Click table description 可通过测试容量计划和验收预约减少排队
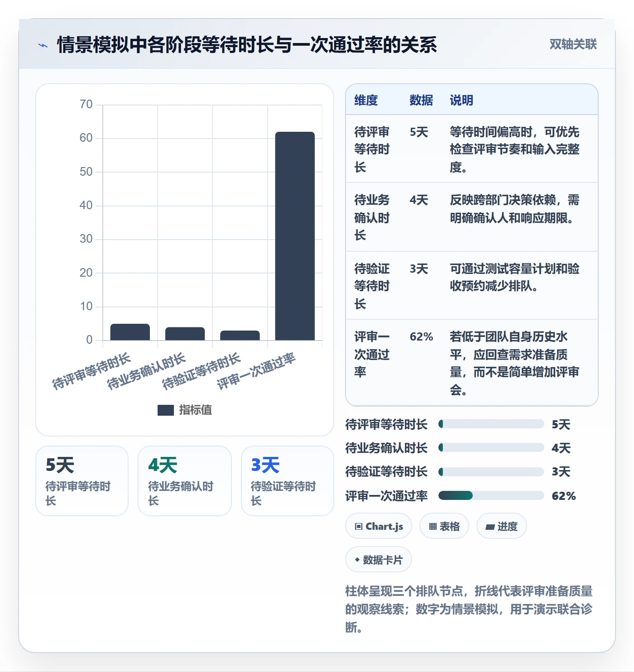 [x=514, y=278]
